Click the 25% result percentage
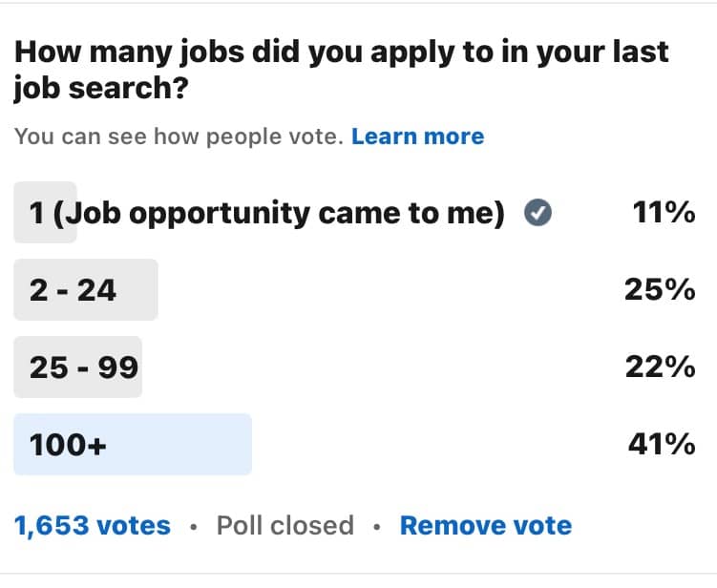 (x=661, y=290)
